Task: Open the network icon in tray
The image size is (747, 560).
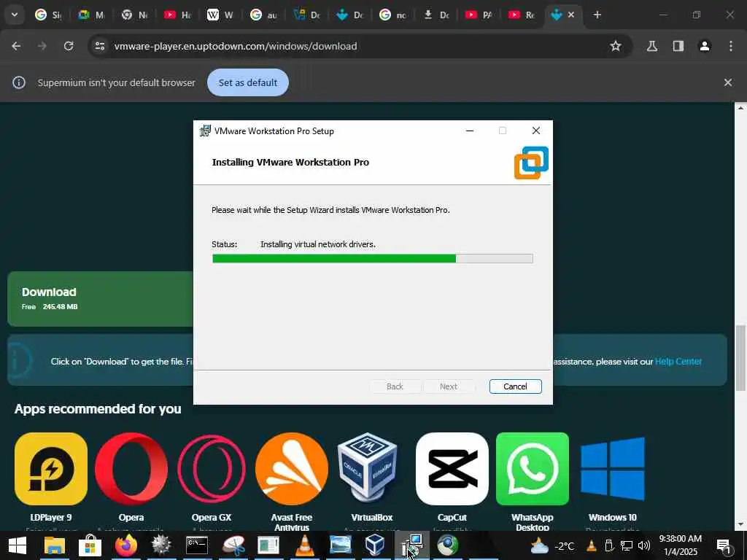Action: coord(627,545)
